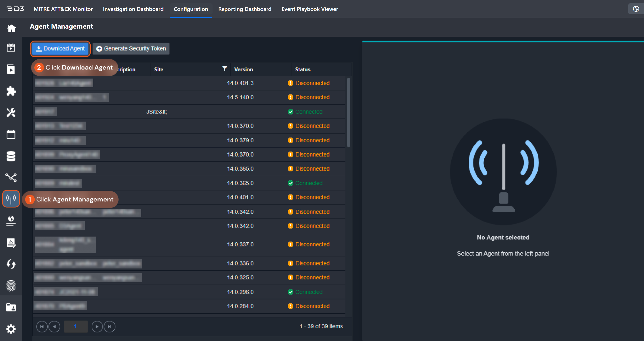
Task: Open Event Playbook Viewer tab
Action: coord(310,9)
